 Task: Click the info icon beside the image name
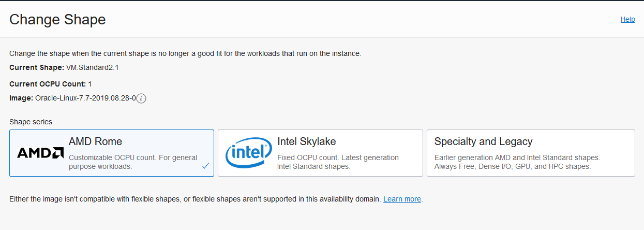click(141, 98)
